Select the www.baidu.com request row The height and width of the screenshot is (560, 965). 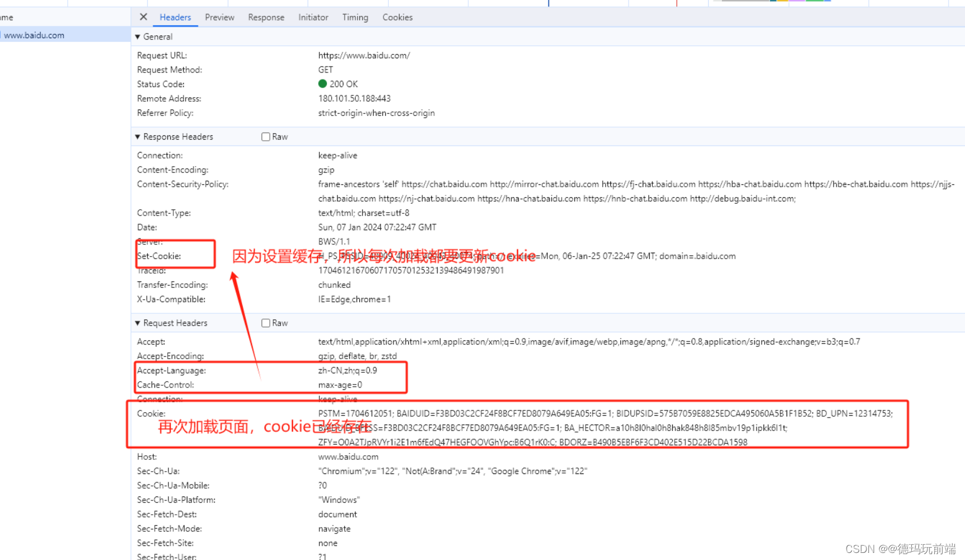65,35
